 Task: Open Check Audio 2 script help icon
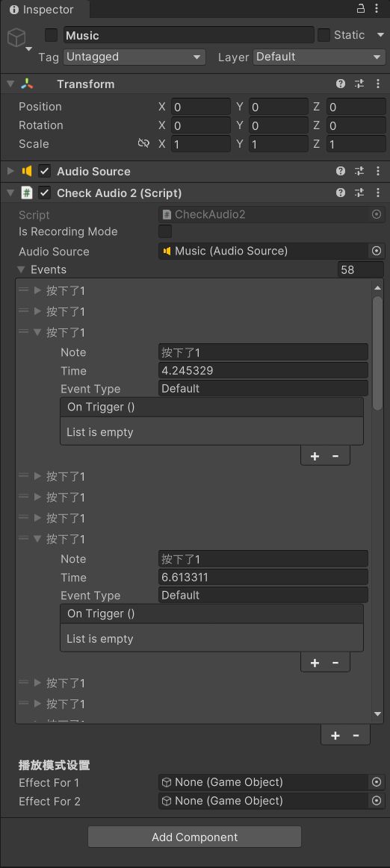click(341, 193)
